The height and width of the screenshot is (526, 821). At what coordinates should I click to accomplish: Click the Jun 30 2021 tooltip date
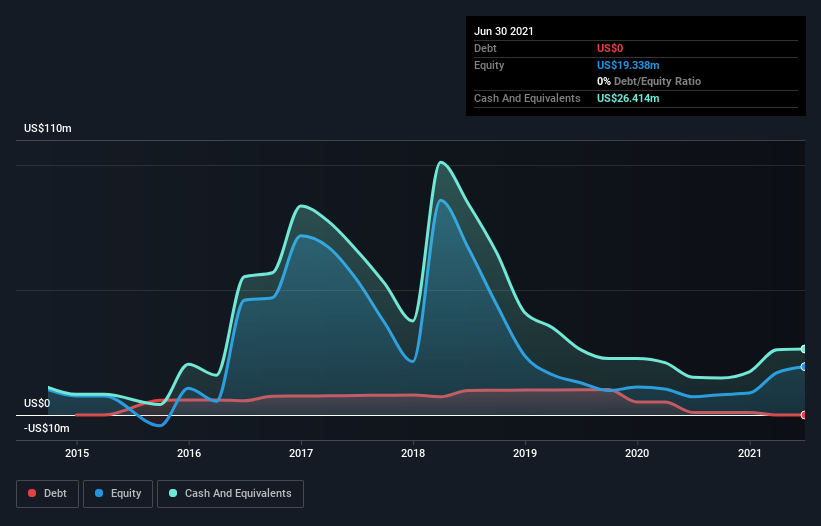504,31
